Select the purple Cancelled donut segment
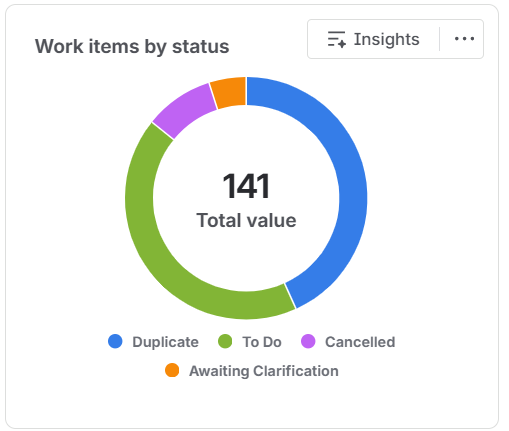The image size is (509, 431). tap(182, 108)
